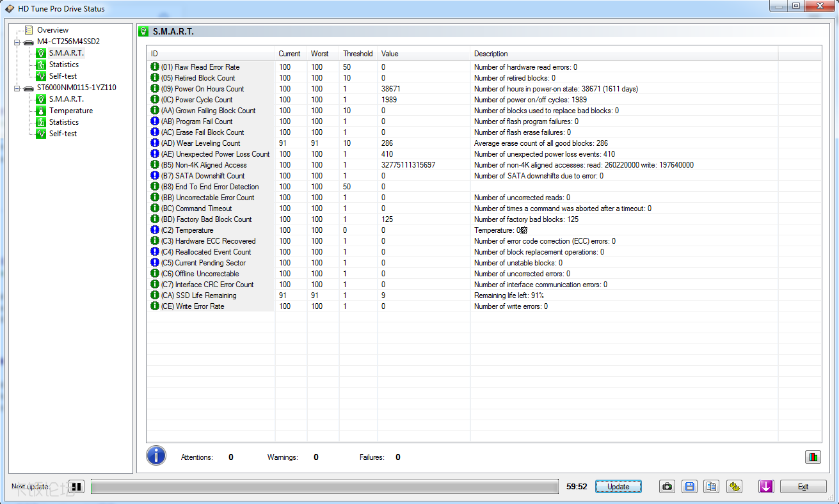Image resolution: width=839 pixels, height=504 pixels.
Task: Click the Update button
Action: coord(618,487)
